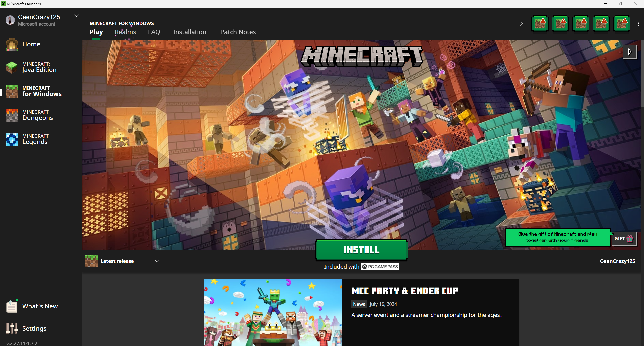Click the last grass block warning notification
644x346 pixels.
click(621, 24)
